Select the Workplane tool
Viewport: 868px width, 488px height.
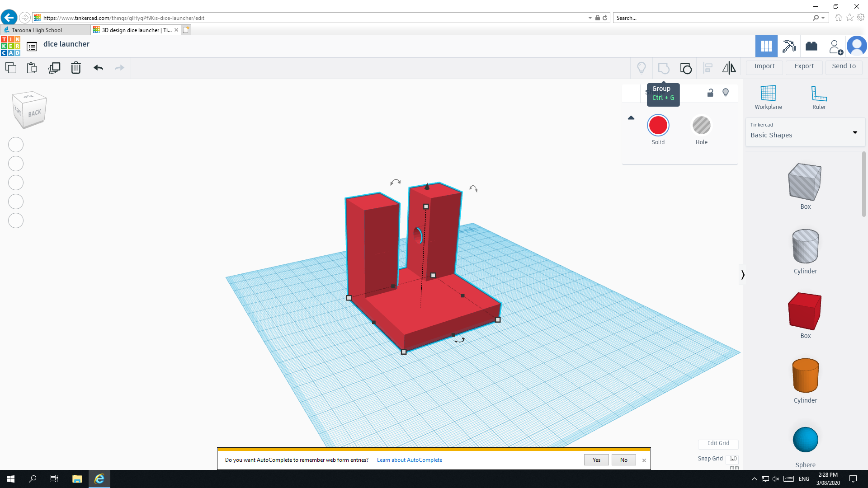pos(768,97)
